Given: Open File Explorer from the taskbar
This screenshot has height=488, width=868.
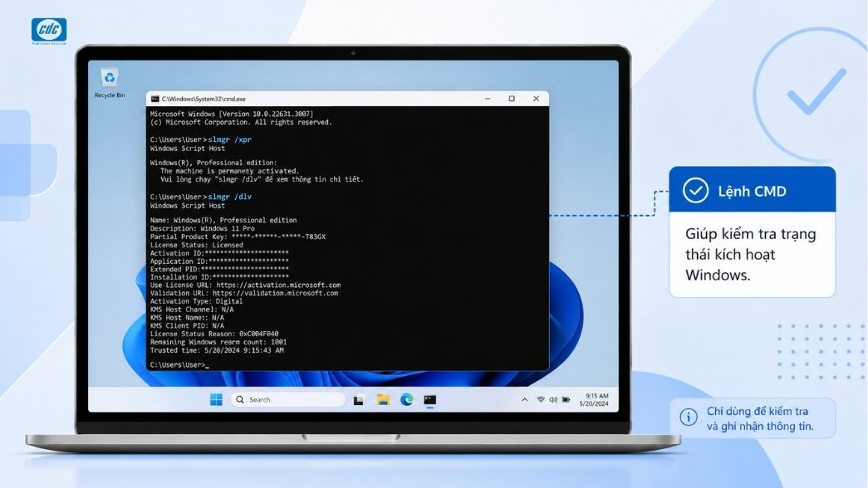Looking at the screenshot, I should [x=383, y=399].
